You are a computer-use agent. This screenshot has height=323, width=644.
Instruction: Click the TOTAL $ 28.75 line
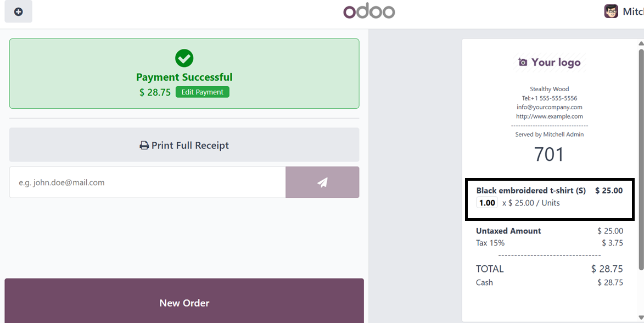549,269
